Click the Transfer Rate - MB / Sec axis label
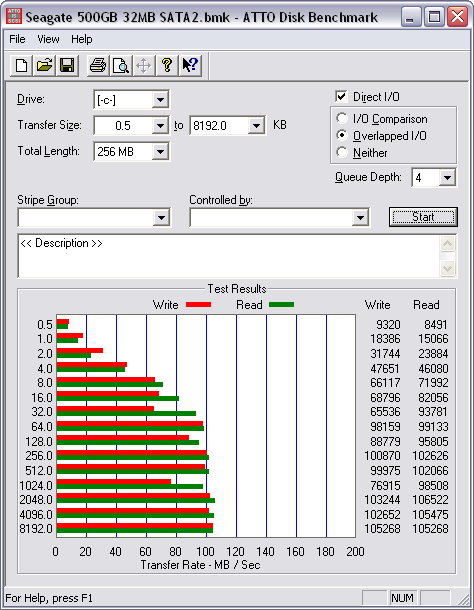474x610 pixels. coord(200,564)
